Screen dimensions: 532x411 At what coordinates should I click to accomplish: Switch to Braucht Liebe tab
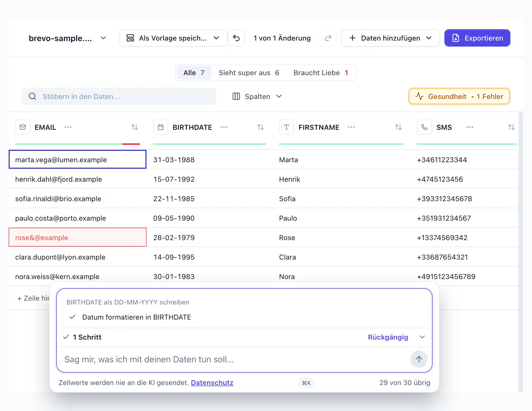coord(321,73)
